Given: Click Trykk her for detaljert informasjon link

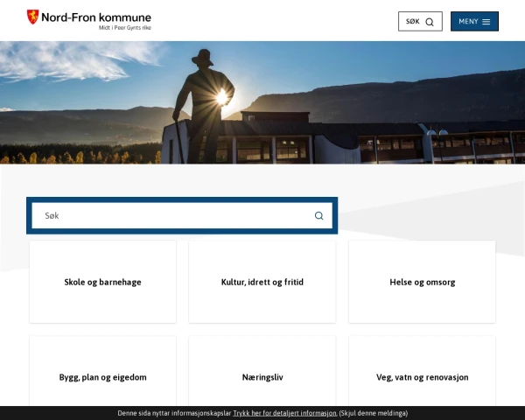Looking at the screenshot, I should tap(285, 413).
